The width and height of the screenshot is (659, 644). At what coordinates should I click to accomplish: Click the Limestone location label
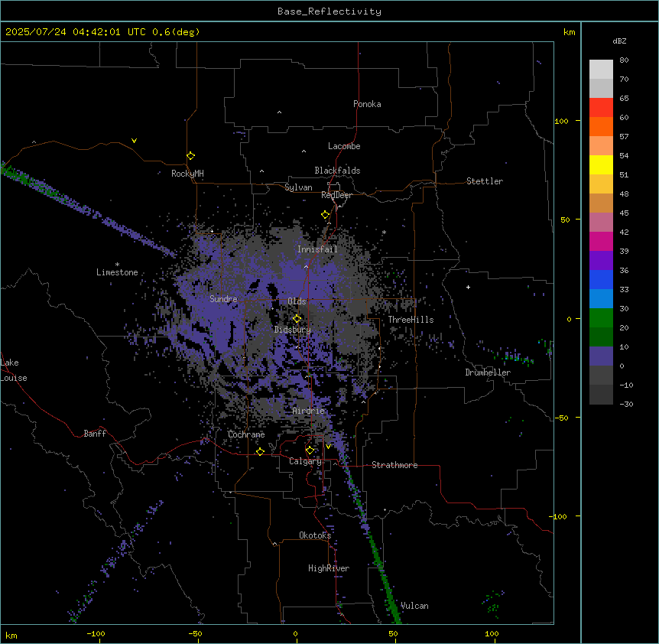pos(117,272)
